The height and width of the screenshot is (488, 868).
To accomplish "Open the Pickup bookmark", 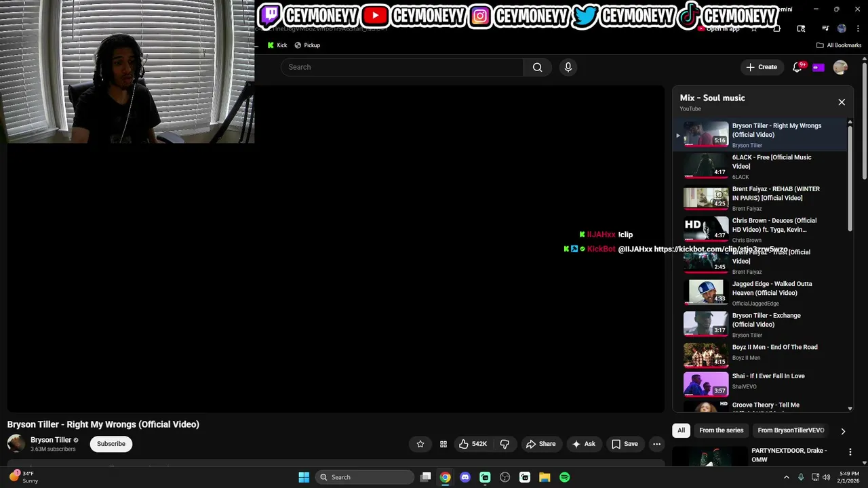I will click(x=307, y=45).
